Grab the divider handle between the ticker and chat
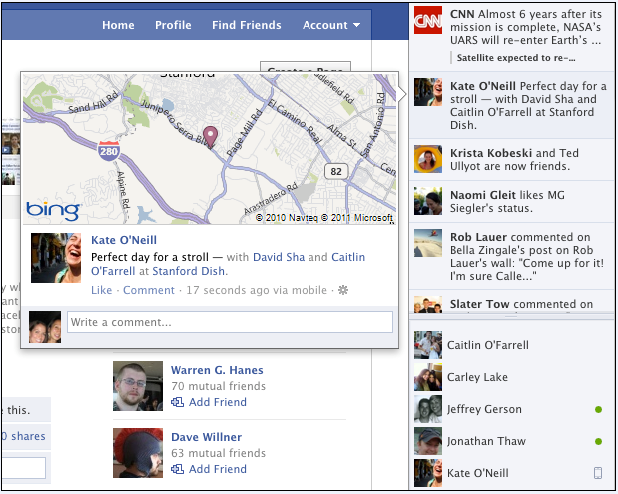 [511, 316]
